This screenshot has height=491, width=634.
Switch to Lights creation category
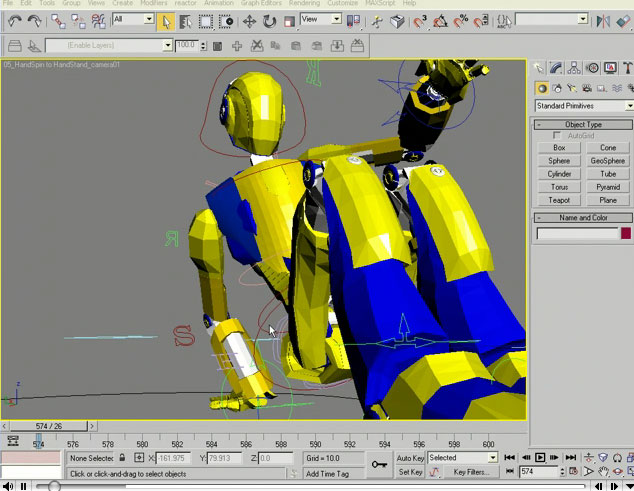click(x=573, y=88)
